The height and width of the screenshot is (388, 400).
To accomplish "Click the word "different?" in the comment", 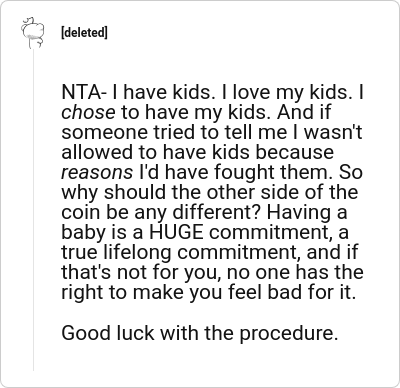I will click(x=217, y=212).
